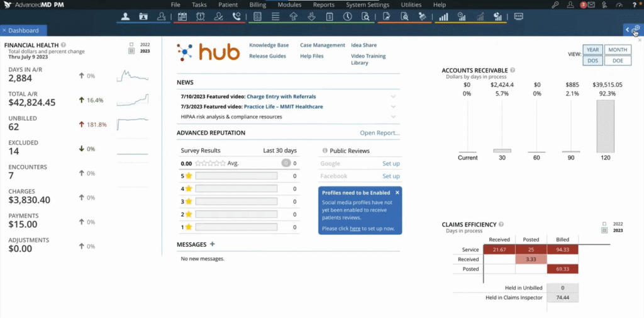The height and width of the screenshot is (318, 644).
Task: Open the Utilities menu
Action: click(411, 5)
